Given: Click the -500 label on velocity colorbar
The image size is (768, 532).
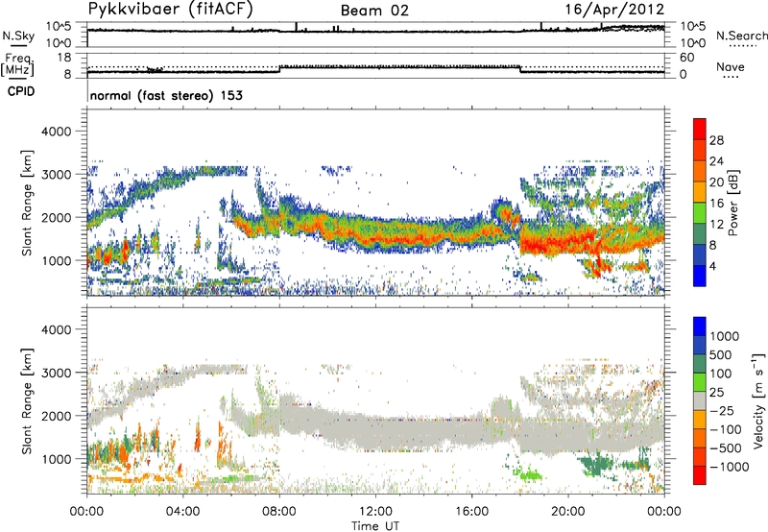Looking at the screenshot, I should [x=726, y=448].
